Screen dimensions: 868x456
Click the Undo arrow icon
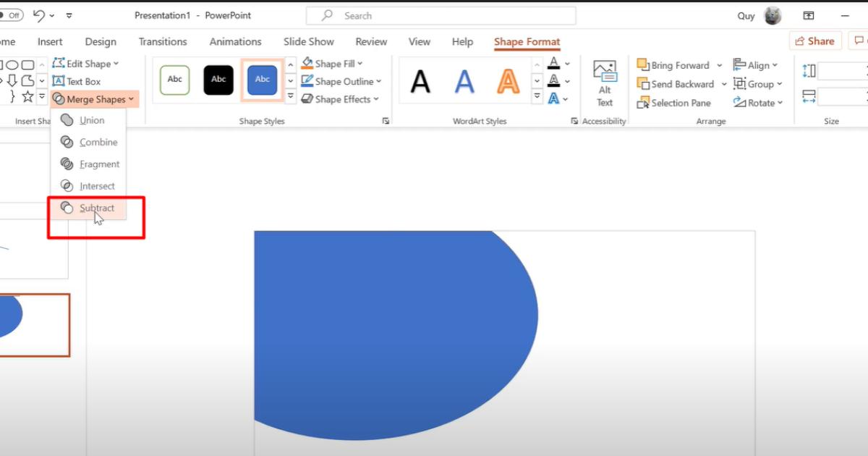pos(39,15)
